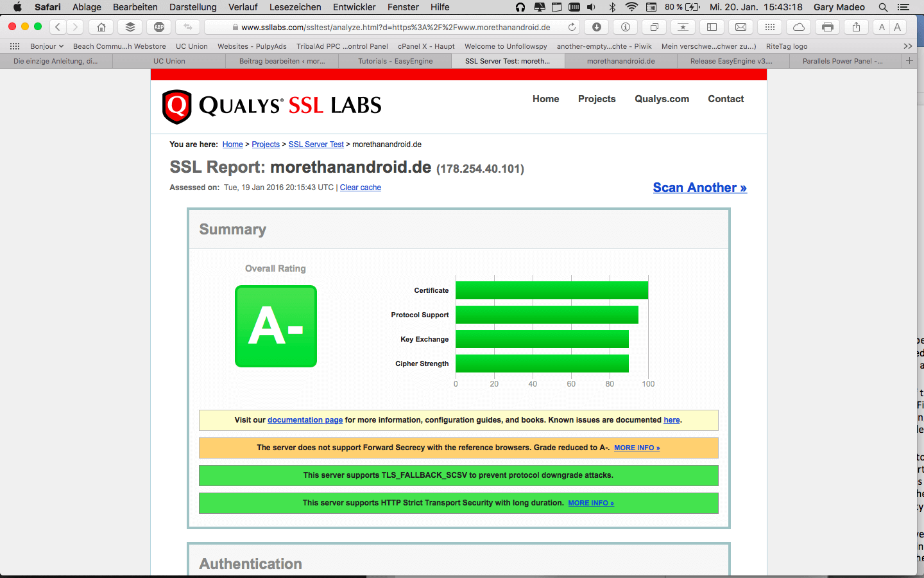Click the Certificate score bar
This screenshot has height=578, width=924.
pyautogui.click(x=552, y=290)
